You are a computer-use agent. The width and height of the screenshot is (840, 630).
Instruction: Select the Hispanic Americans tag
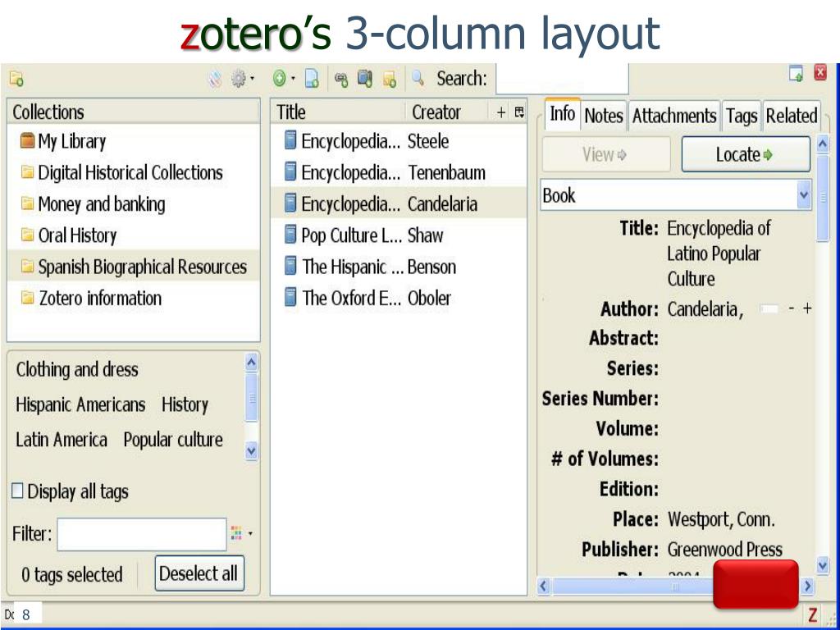80,404
